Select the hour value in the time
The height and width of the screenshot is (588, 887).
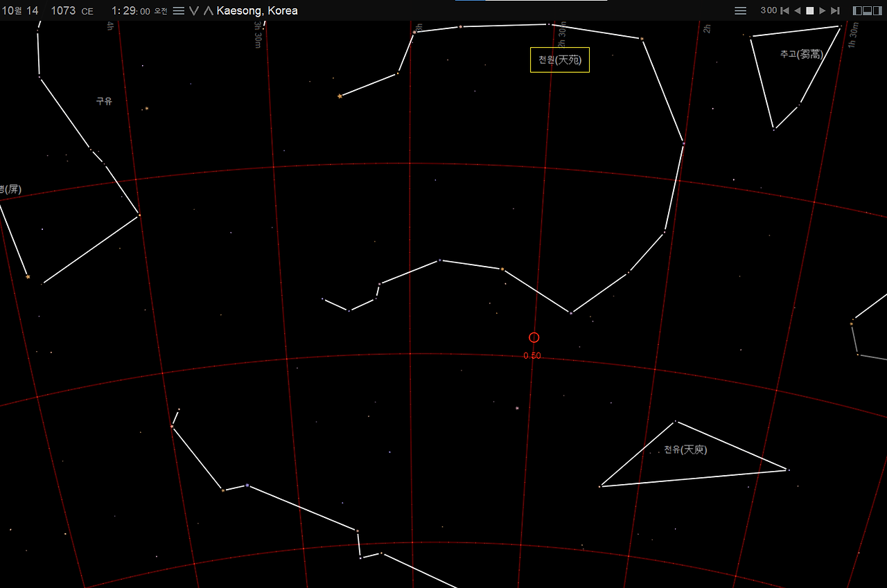114,10
